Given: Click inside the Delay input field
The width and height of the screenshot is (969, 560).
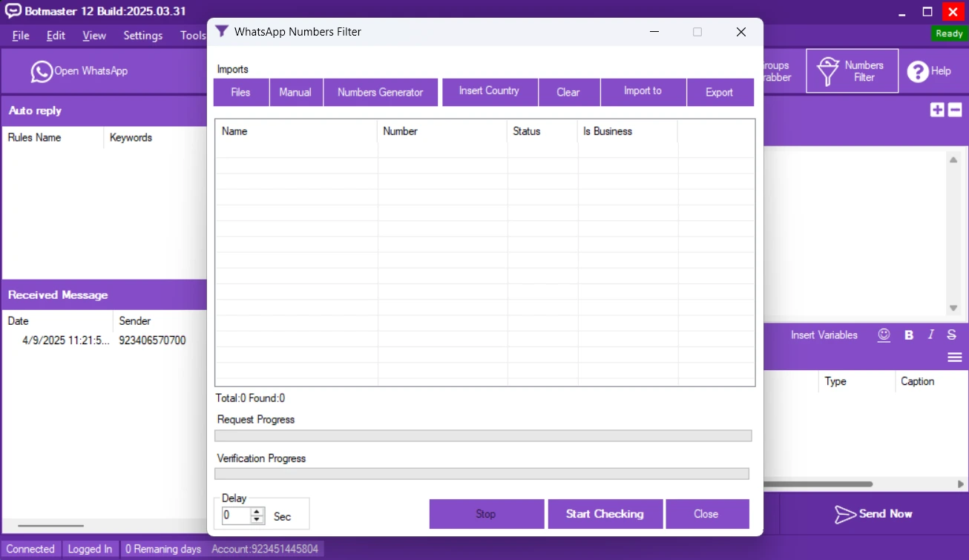Looking at the screenshot, I should 236,515.
